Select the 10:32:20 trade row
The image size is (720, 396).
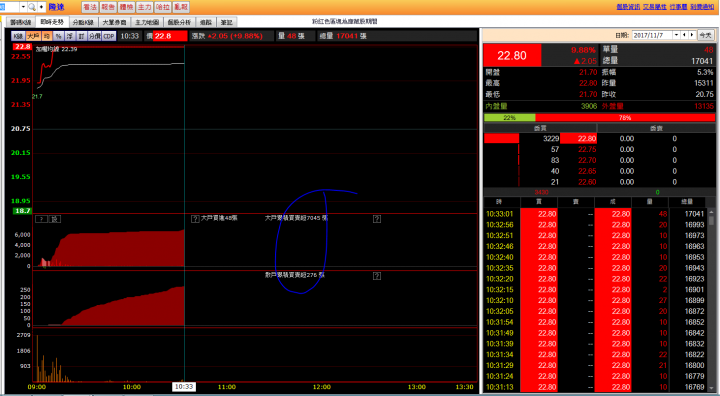pyautogui.click(x=596, y=279)
